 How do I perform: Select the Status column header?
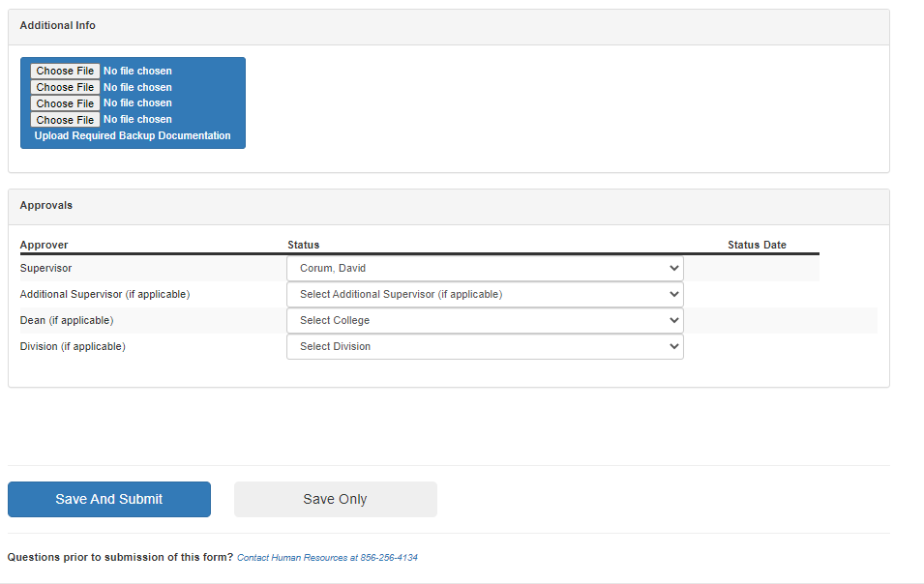pyautogui.click(x=303, y=246)
